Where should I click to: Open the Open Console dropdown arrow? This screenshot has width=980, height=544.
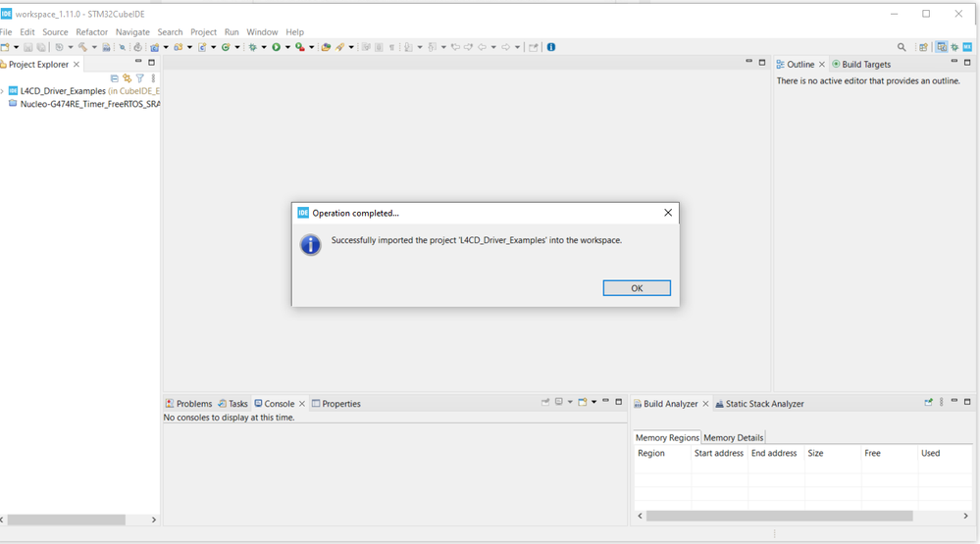[593, 402]
